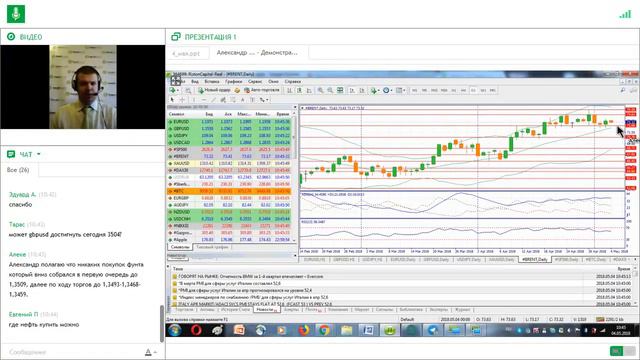Open the new chart toolbar icon
Image resolution: width=640 pixels, height=360 pixels.
click(172, 90)
